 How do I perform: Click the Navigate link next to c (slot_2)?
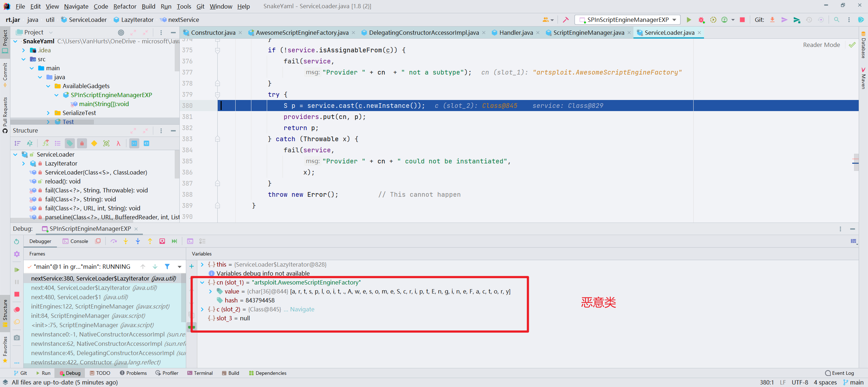[x=303, y=309]
